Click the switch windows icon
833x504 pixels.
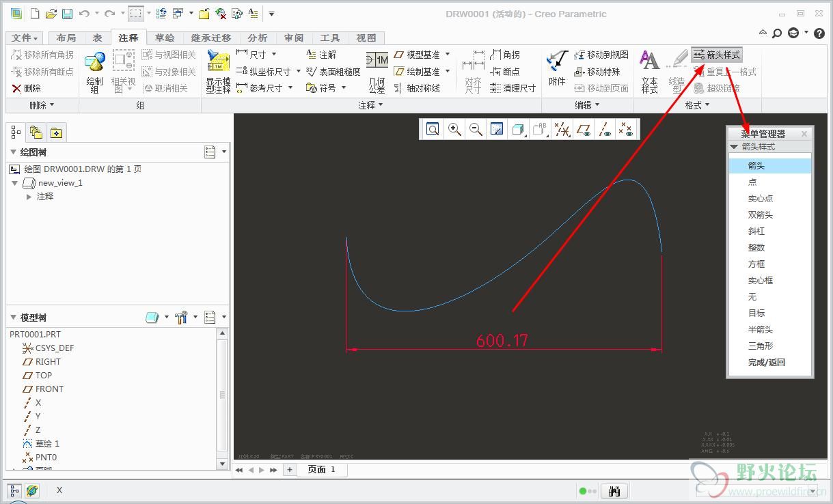coord(178,13)
